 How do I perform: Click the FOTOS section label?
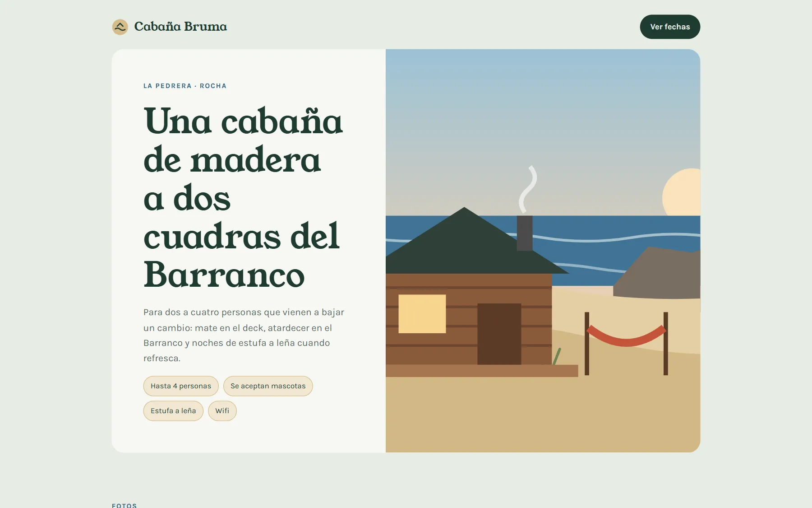click(125, 505)
